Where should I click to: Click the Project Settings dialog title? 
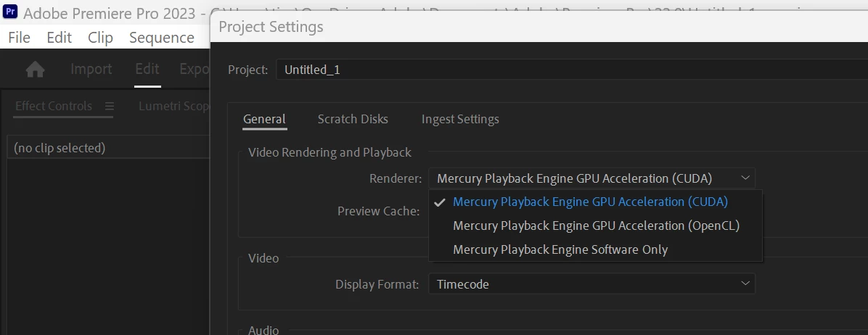271,27
